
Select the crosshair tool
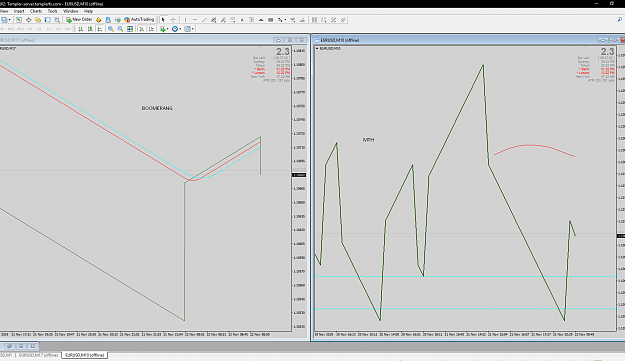tap(173, 20)
